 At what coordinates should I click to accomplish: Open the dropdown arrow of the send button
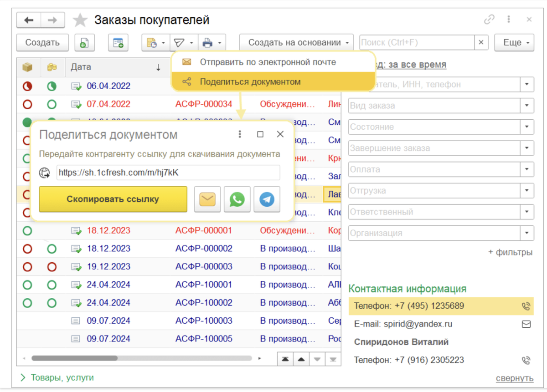pos(192,43)
